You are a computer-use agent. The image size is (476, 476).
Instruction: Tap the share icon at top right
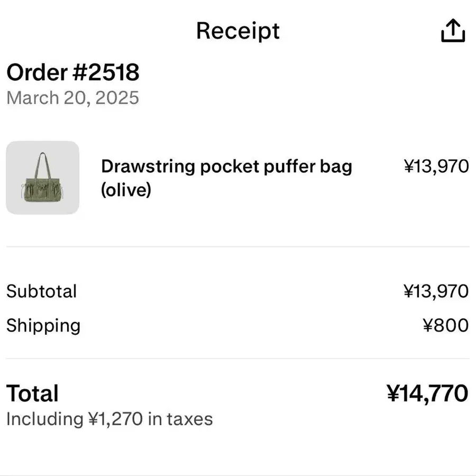[453, 31]
